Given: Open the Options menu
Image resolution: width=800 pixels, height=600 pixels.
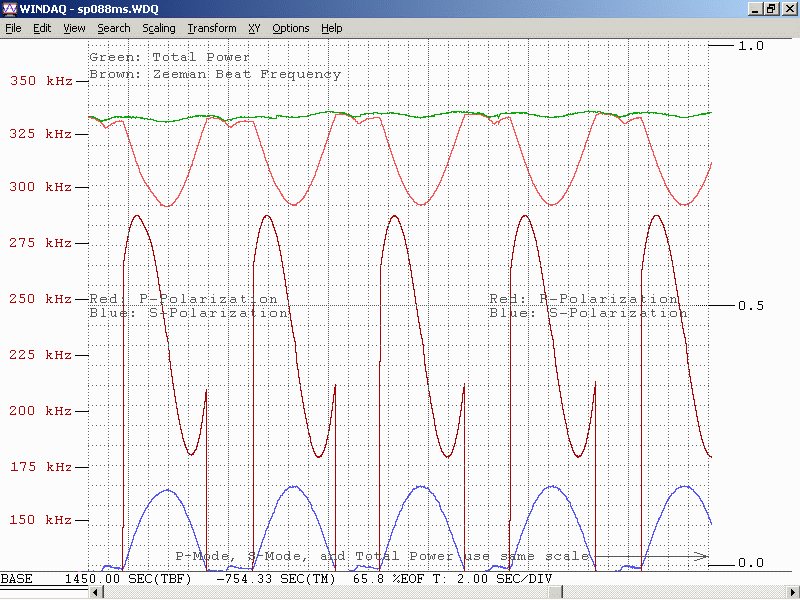Looking at the screenshot, I should click(291, 28).
